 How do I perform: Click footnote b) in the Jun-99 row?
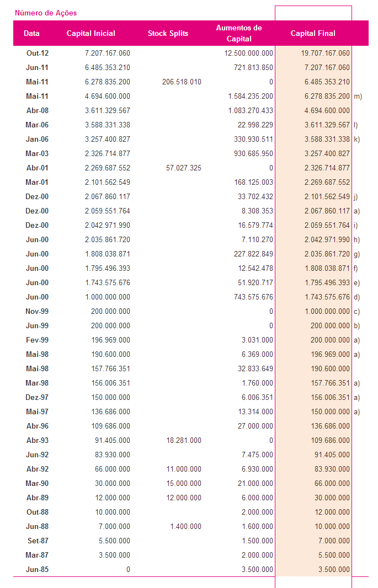tap(356, 326)
